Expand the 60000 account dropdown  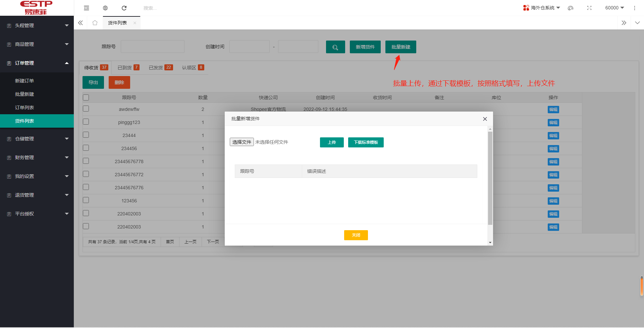tap(614, 8)
